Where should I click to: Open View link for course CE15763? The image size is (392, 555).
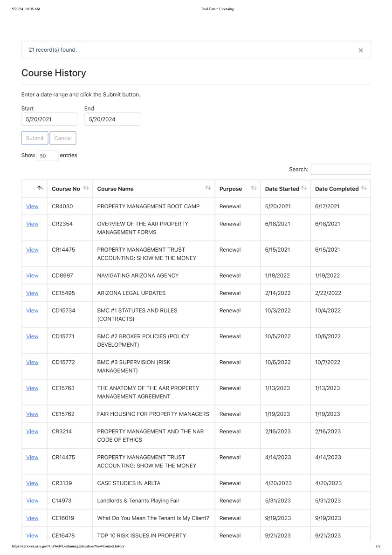point(32,388)
